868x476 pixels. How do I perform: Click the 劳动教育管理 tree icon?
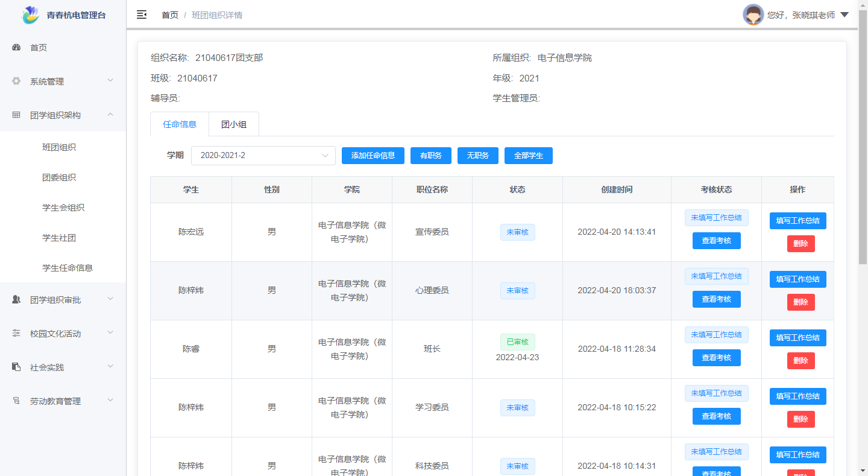[x=16, y=401]
